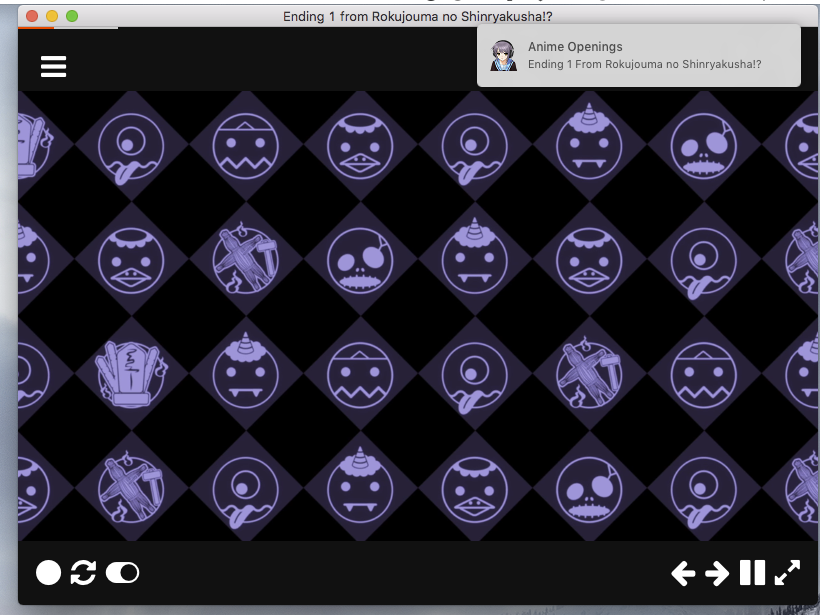This screenshot has width=820, height=615.
Task: Click the orange progress bar under the title bar
Action: (x=36, y=28)
